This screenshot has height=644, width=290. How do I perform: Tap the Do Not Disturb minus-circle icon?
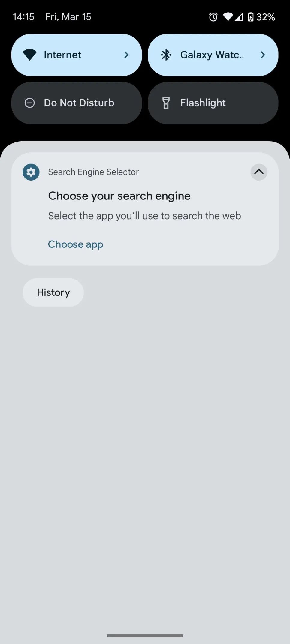click(x=30, y=103)
